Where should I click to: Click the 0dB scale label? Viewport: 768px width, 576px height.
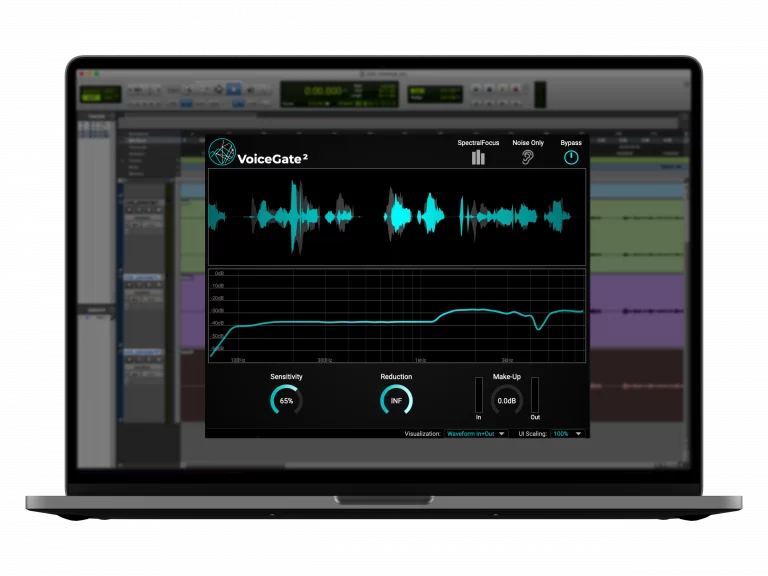(x=219, y=273)
